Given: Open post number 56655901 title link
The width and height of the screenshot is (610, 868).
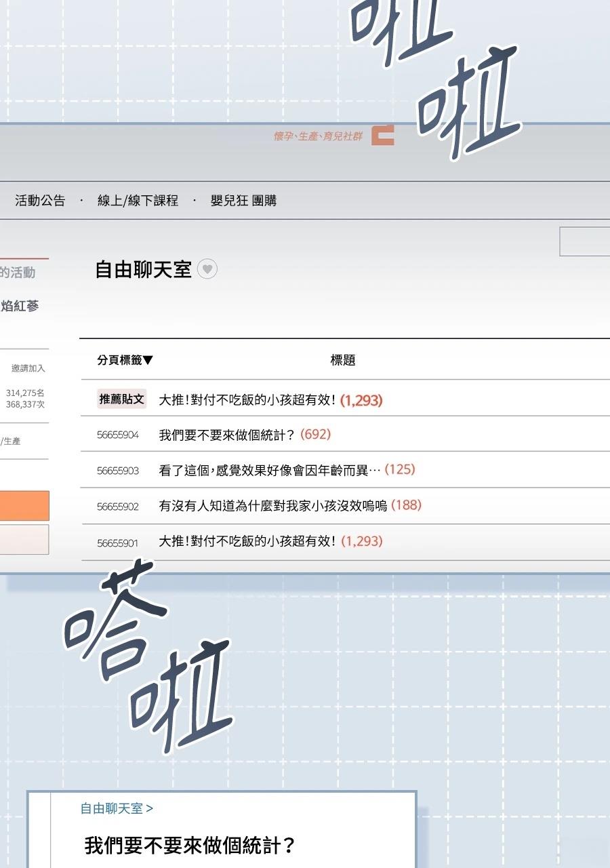Looking at the screenshot, I should click(247, 541).
